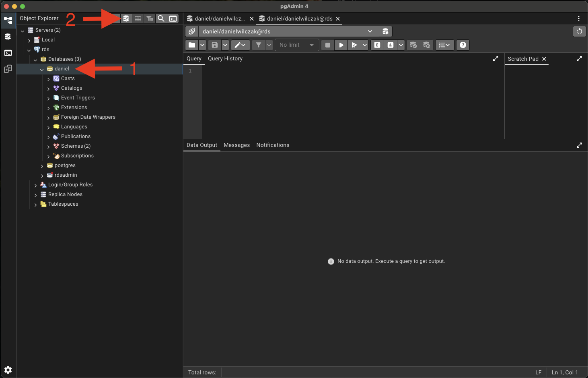Toggle the connection status plug button

192,31
